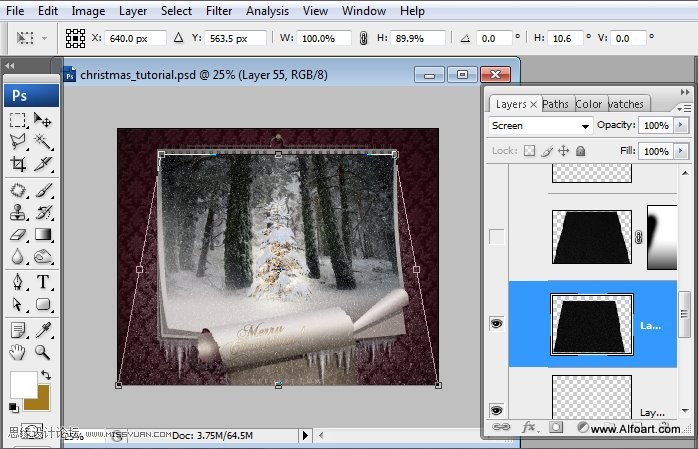Select the Move tool

(x=43, y=120)
